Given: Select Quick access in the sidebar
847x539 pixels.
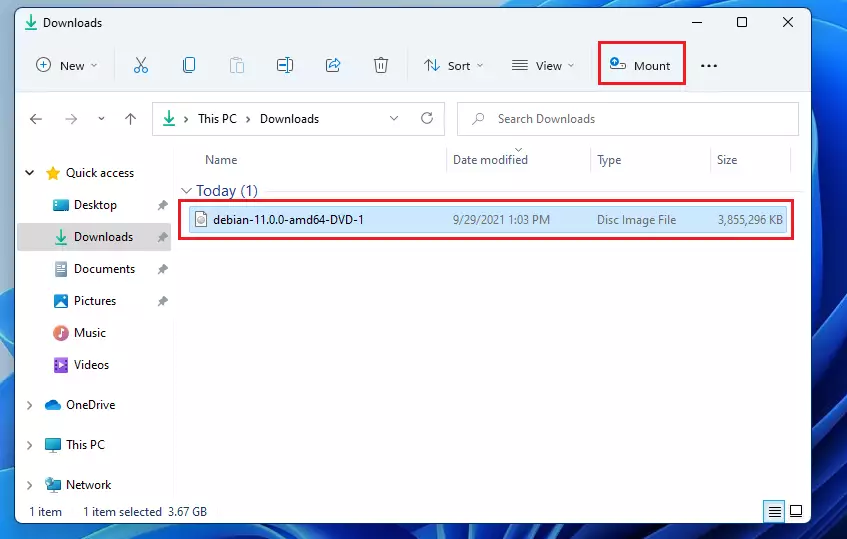Looking at the screenshot, I should click(x=100, y=173).
